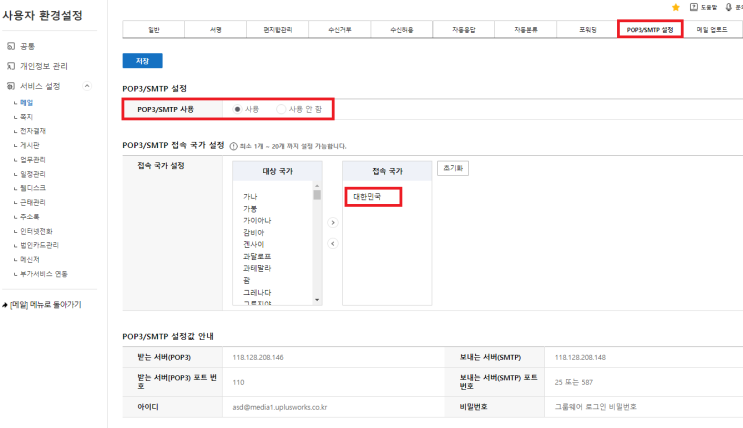Select 쪽지 in the sidebar

27,117
